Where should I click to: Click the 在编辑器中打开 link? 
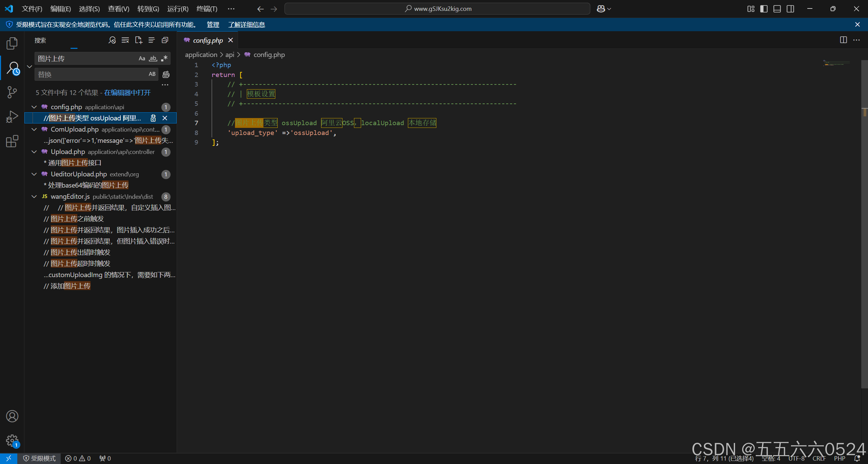(127, 93)
